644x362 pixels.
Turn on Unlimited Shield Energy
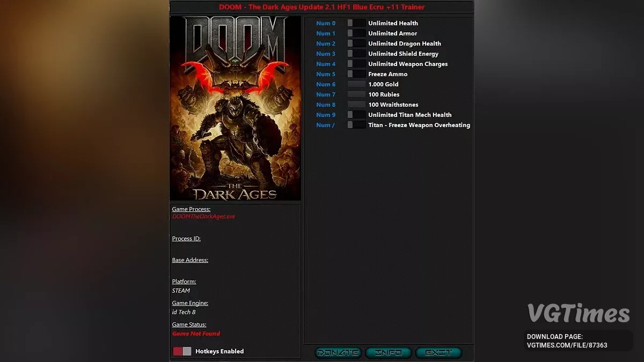pos(356,54)
